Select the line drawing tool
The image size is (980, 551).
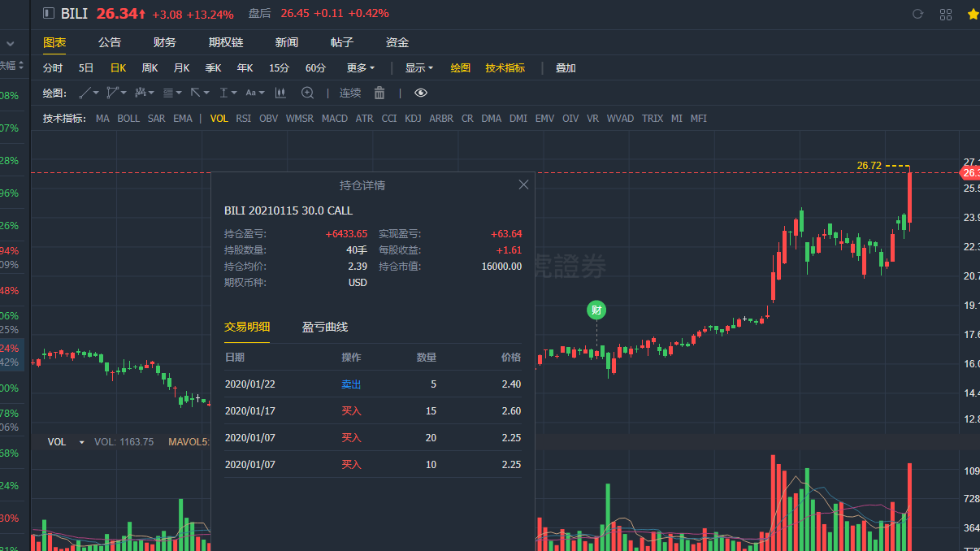tap(85, 93)
